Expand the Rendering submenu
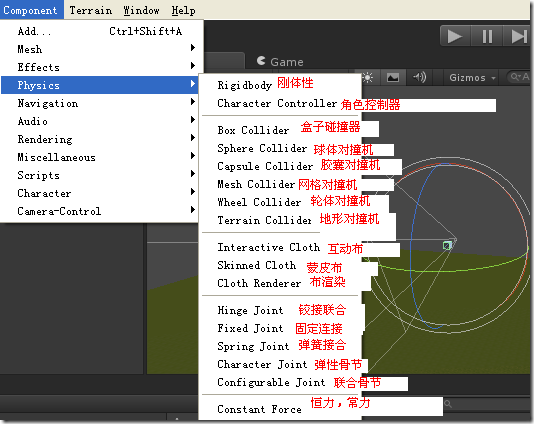The width and height of the screenshot is (534, 424). [x=100, y=139]
